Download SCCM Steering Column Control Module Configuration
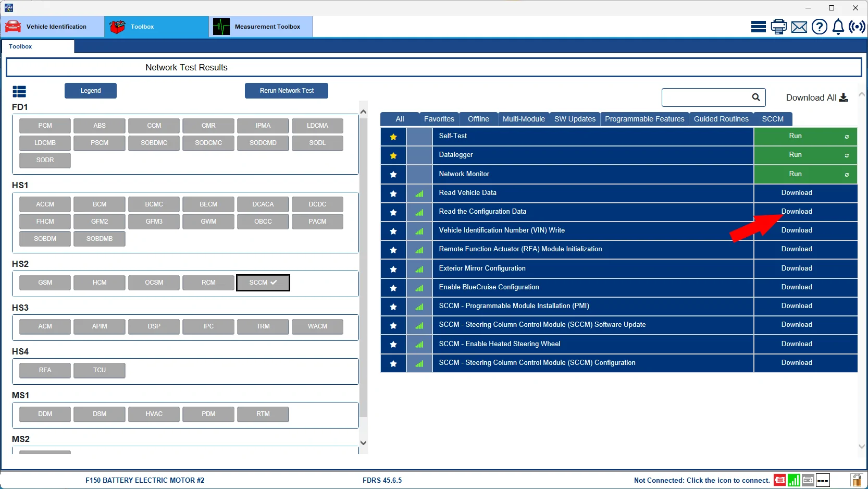 (805, 363)
